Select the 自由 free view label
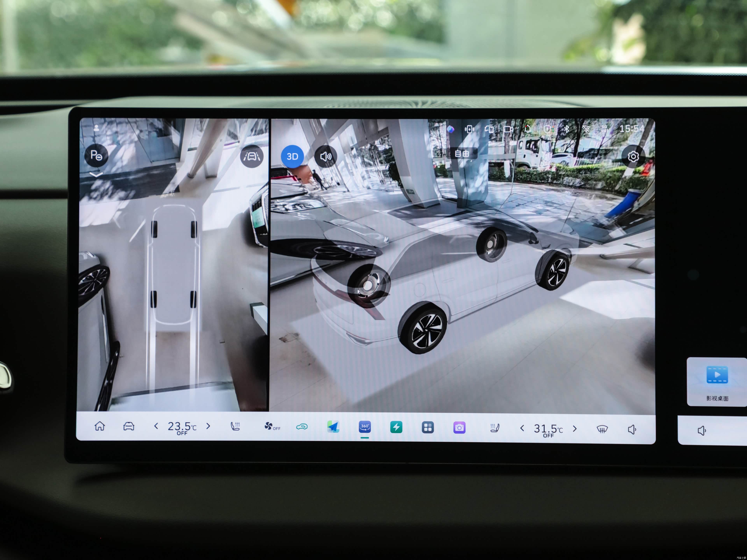The width and height of the screenshot is (747, 560). pyautogui.click(x=462, y=154)
